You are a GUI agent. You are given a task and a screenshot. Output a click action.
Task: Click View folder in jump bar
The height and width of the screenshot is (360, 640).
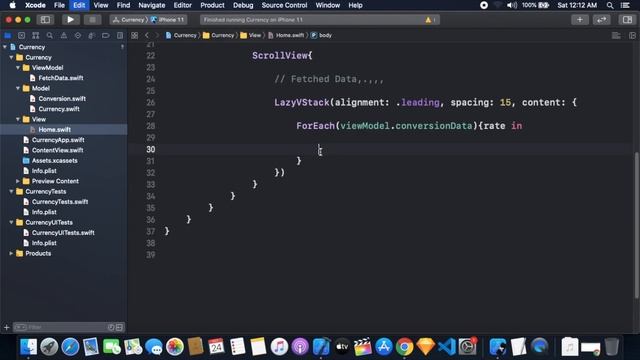pyautogui.click(x=251, y=36)
